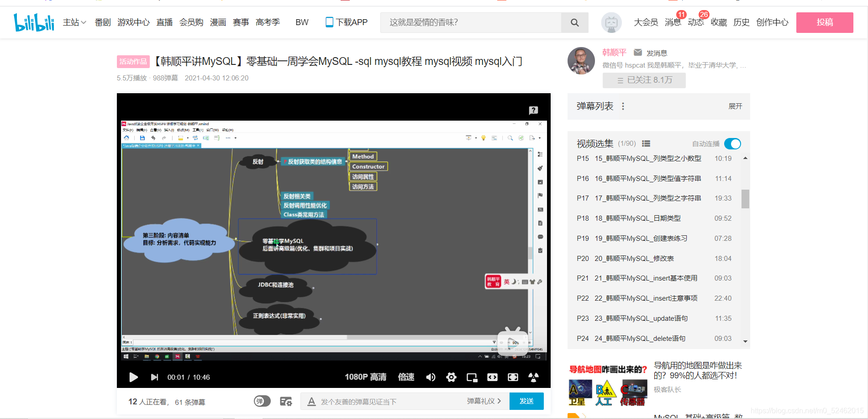Click the player help question-mark icon
Viewport: 868px width, 419px height.
tap(533, 110)
